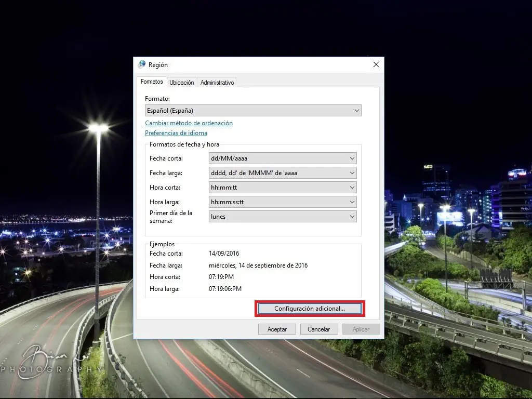Click the Región title text
532x399 pixels.
click(x=158, y=65)
